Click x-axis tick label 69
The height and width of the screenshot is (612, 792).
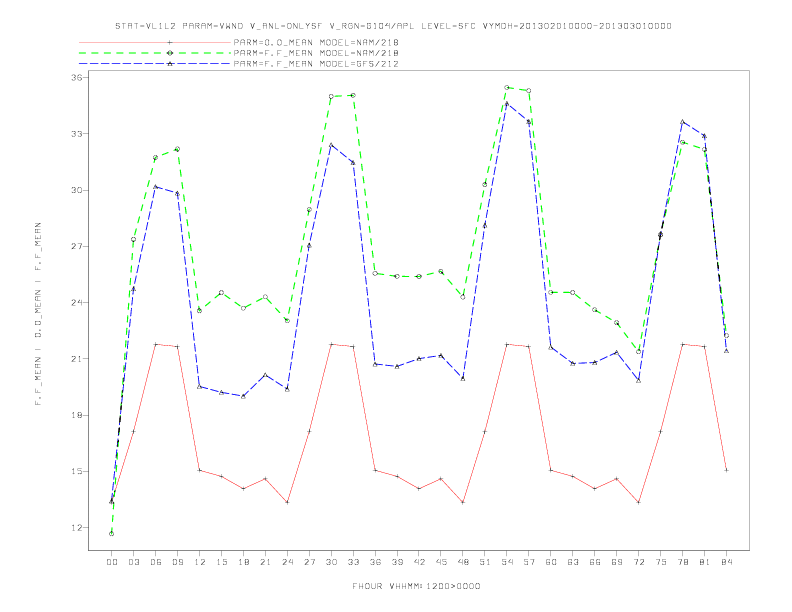(617, 562)
